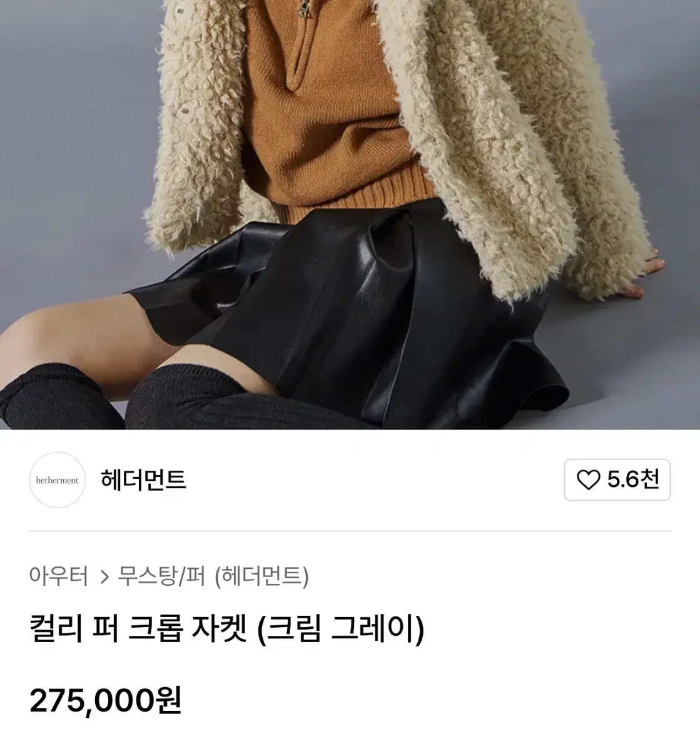Toggle the 5.6천 wishlist button
Screen dimensions: 700x751
[617, 480]
